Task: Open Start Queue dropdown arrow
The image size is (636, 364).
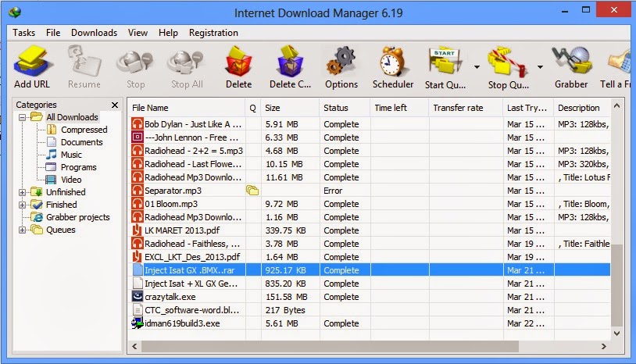Action: [x=477, y=67]
